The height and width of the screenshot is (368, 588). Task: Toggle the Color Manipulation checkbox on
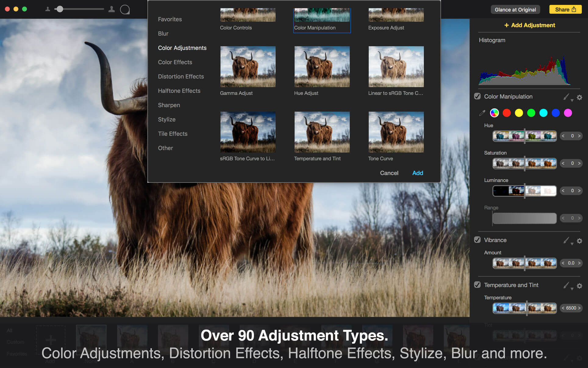478,97
